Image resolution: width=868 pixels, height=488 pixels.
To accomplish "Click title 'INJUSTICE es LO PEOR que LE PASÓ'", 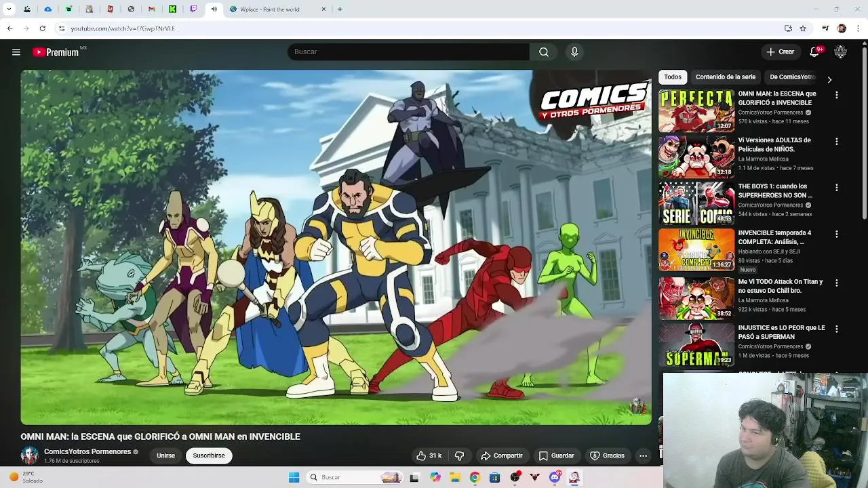I will [x=781, y=332].
